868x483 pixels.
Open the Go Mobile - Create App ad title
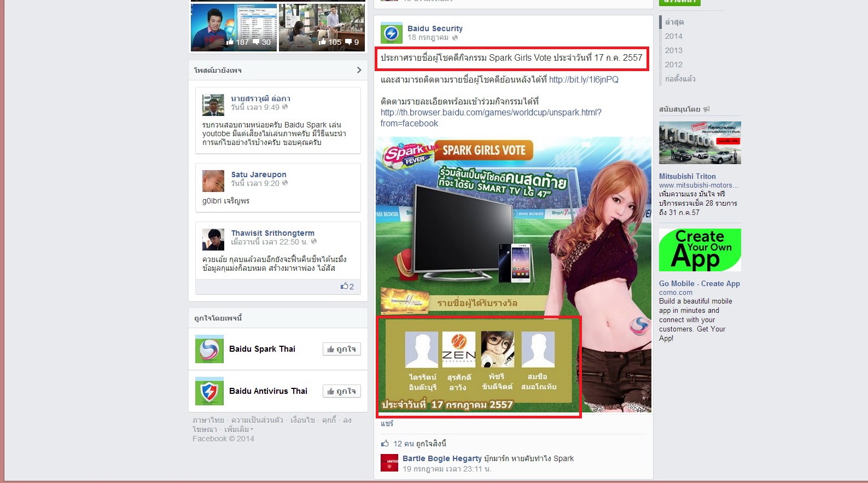(x=699, y=283)
